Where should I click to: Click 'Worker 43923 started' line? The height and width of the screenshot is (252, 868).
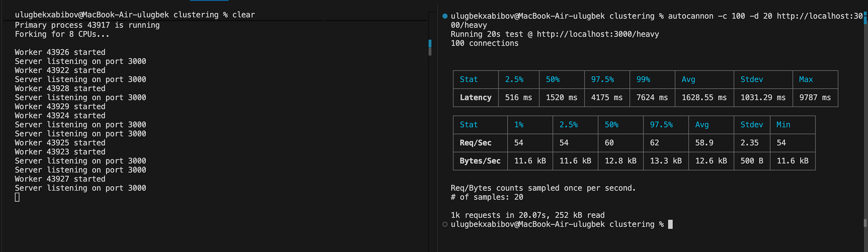[x=60, y=152]
